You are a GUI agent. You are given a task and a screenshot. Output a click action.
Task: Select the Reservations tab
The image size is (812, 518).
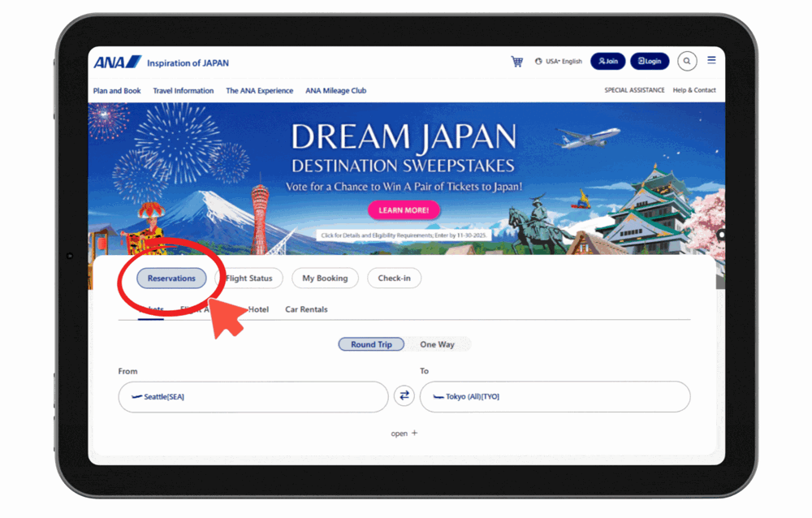(171, 278)
